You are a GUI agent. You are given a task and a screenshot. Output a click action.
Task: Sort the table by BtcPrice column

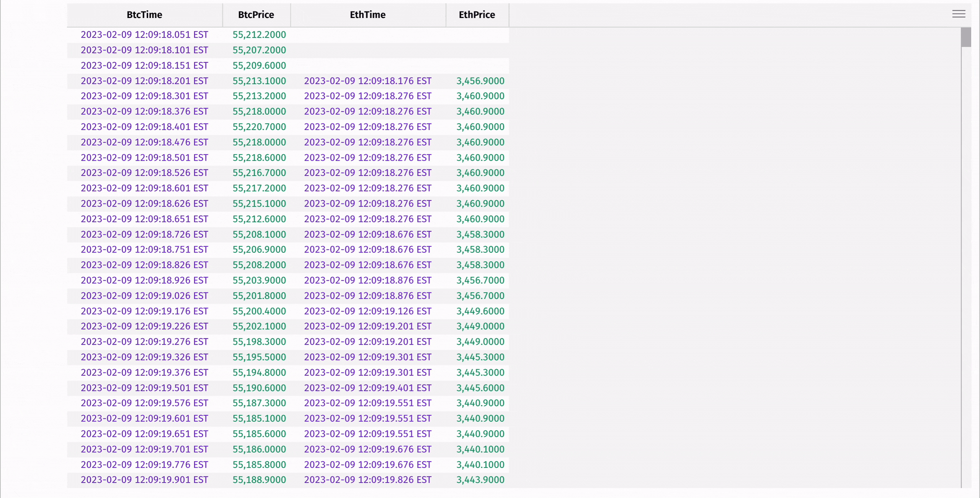pyautogui.click(x=256, y=15)
